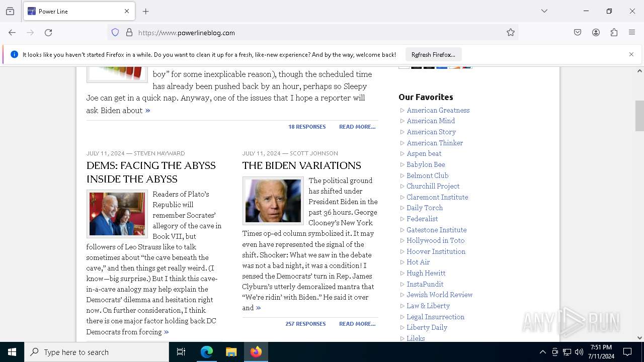This screenshot has width=644, height=362.
Task: Open Firefox application menu
Action: pos(632,33)
